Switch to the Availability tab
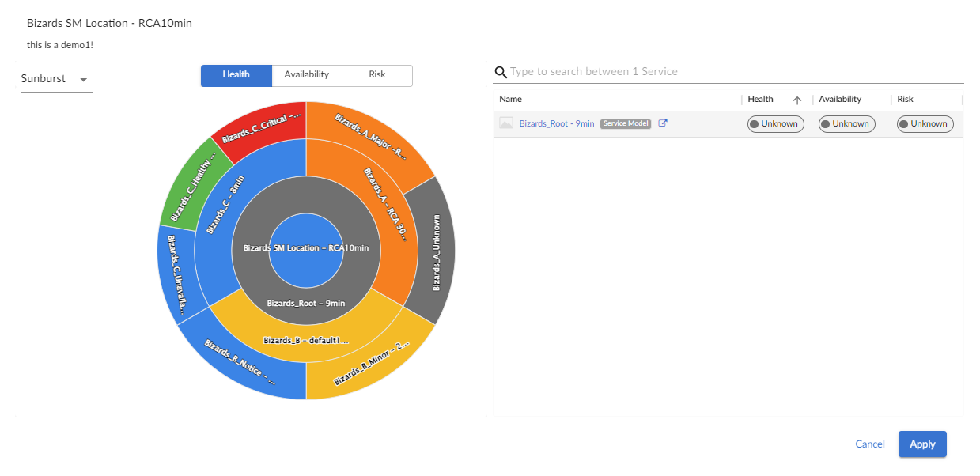Screen dimensions: 980x476 pyautogui.click(x=306, y=75)
